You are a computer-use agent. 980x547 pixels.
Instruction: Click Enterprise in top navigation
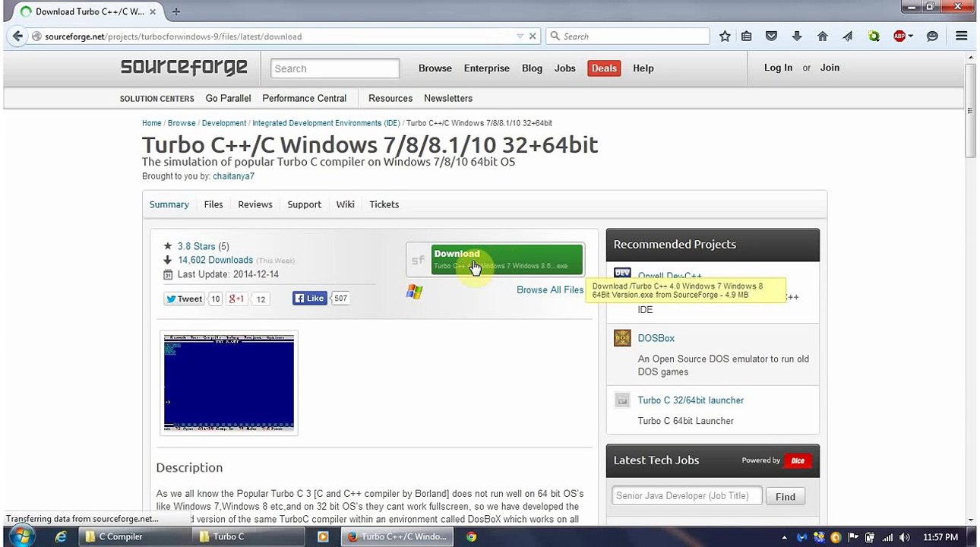[x=487, y=68]
